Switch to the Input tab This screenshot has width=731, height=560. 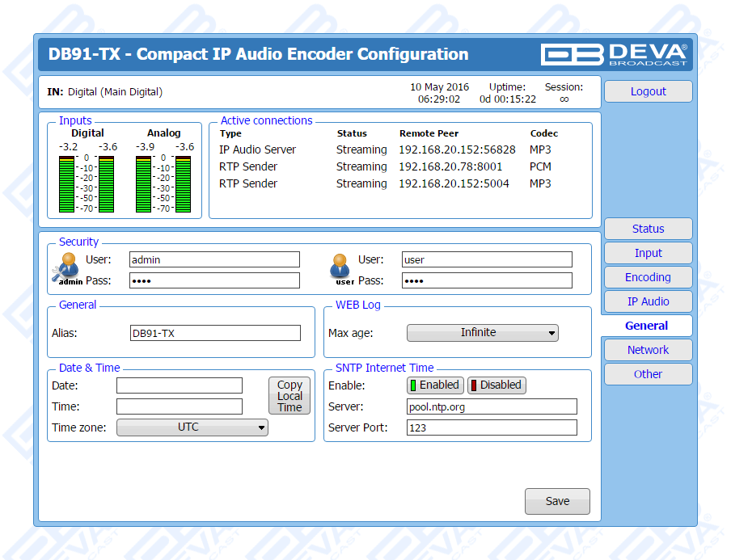[x=648, y=253]
